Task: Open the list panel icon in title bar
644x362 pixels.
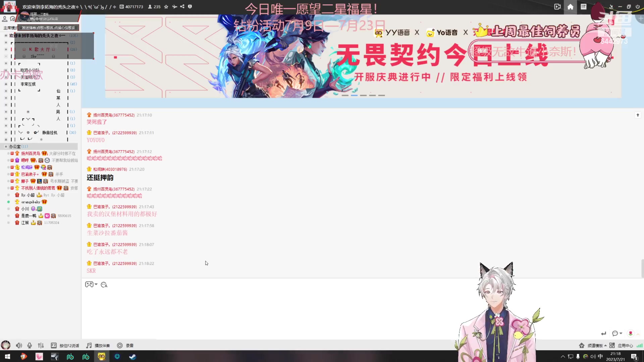Action: [x=584, y=7]
